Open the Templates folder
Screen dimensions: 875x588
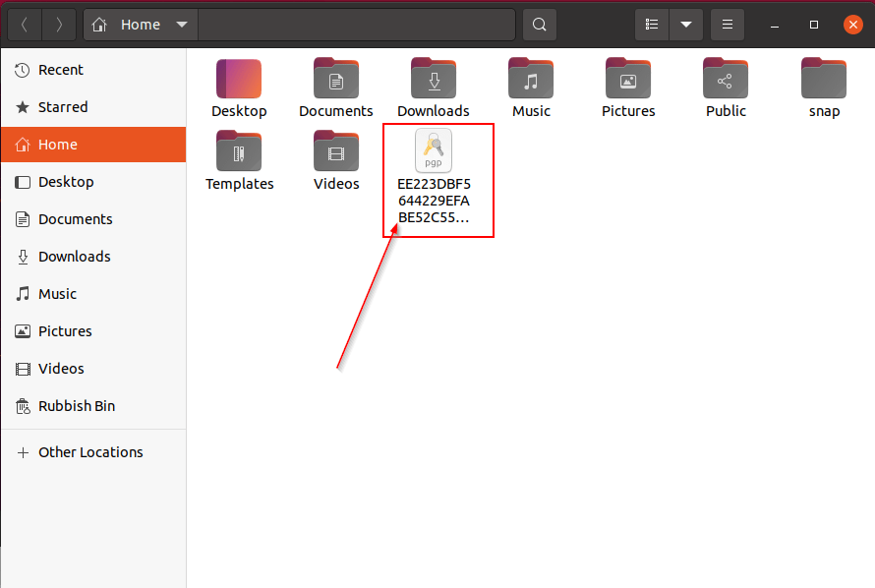click(x=239, y=151)
